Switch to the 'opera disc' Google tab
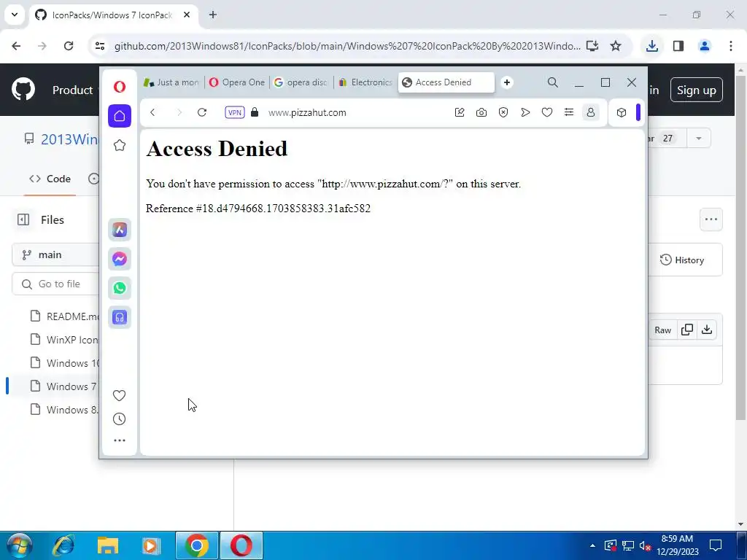Image resolution: width=747 pixels, height=560 pixels. point(301,82)
